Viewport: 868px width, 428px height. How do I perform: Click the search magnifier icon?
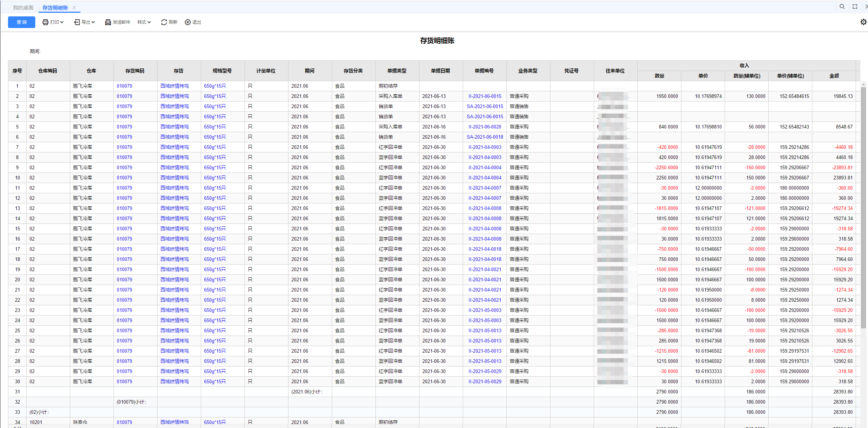pyautogui.click(x=842, y=7)
